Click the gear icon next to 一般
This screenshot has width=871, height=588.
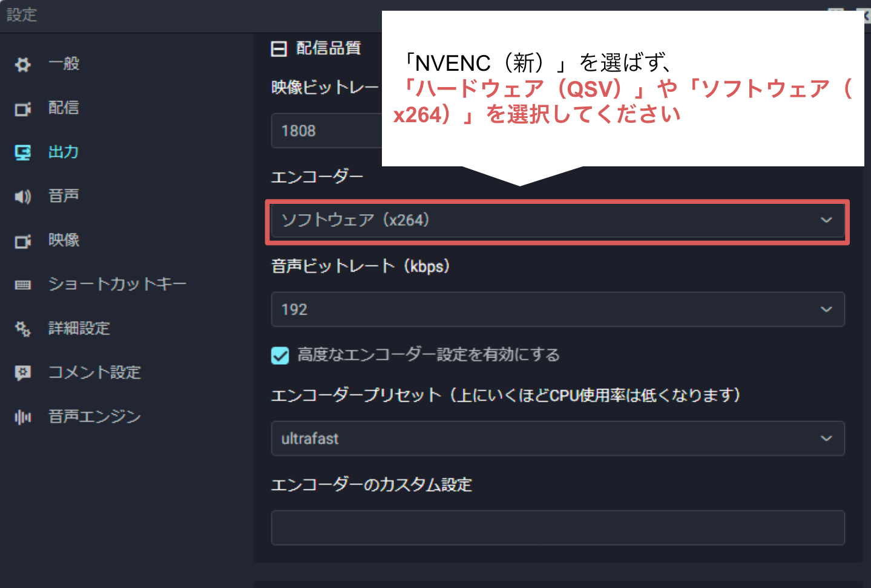coord(23,65)
